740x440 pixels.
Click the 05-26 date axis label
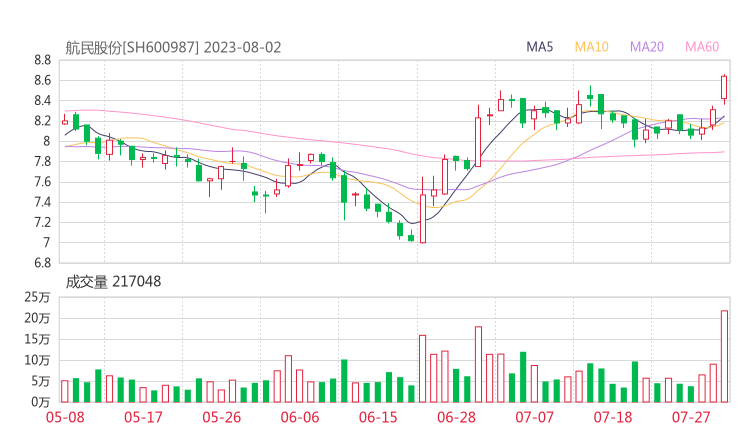(x=221, y=417)
